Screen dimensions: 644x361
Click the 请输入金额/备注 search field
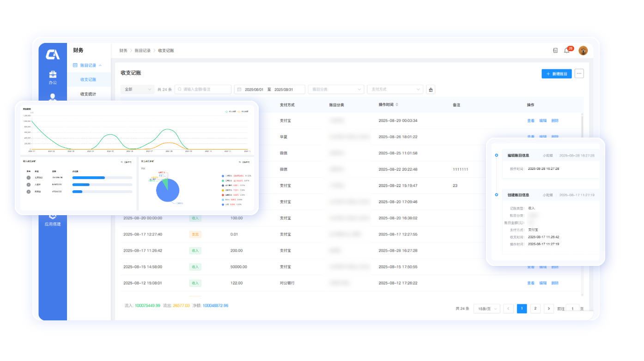(x=203, y=90)
